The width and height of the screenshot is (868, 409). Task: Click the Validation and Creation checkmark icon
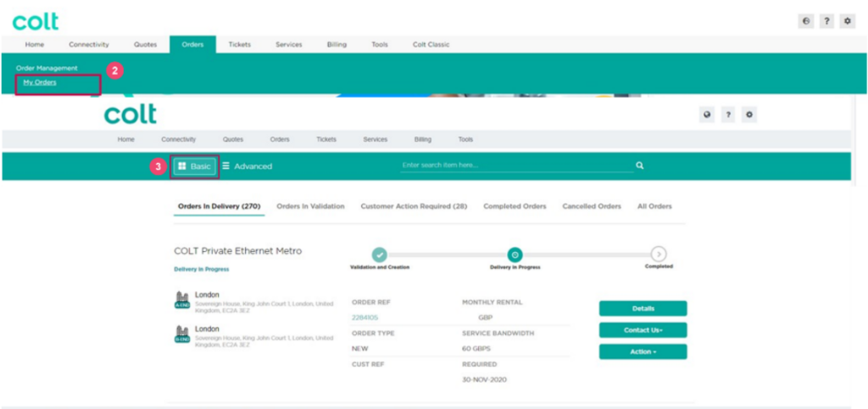click(380, 254)
